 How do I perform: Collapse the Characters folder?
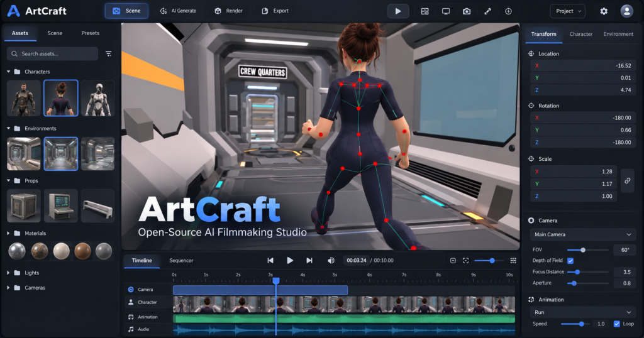click(9, 72)
